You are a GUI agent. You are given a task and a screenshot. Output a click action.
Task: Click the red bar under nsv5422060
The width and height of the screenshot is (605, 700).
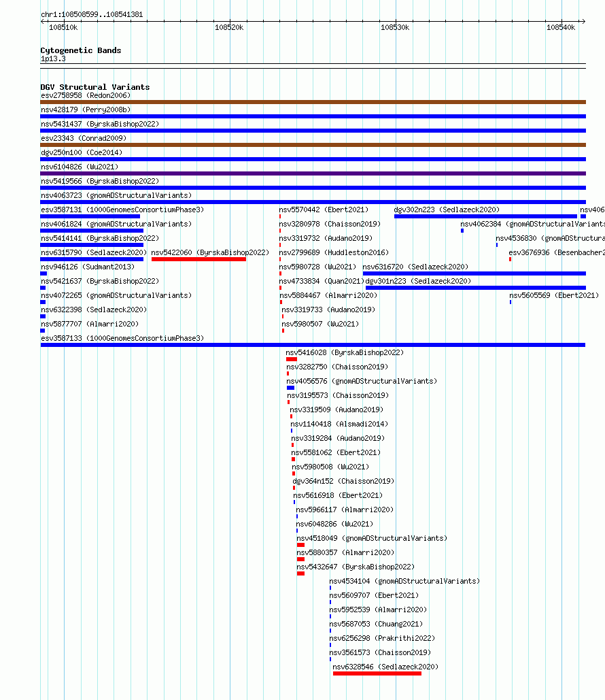click(198, 259)
